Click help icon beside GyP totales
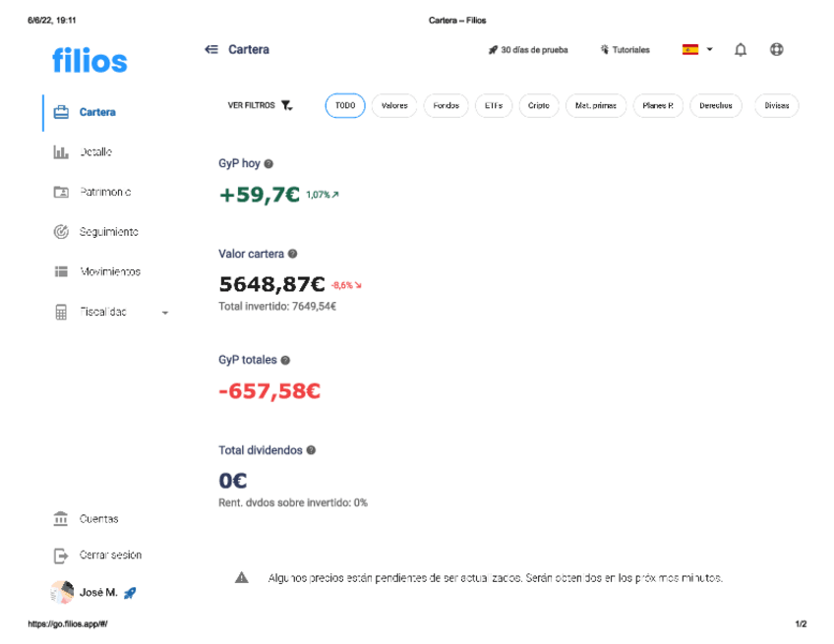Screen dimensions: 834x644 [285, 360]
